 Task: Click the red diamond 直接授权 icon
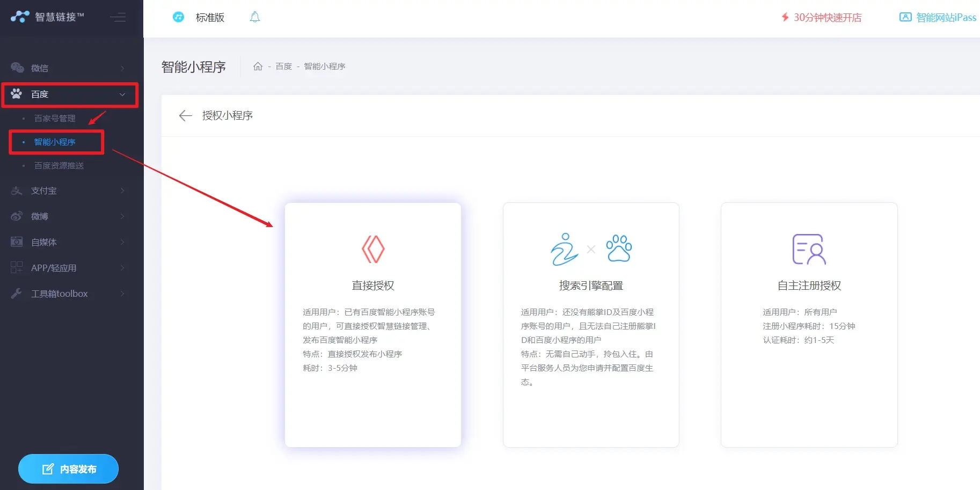(x=373, y=249)
